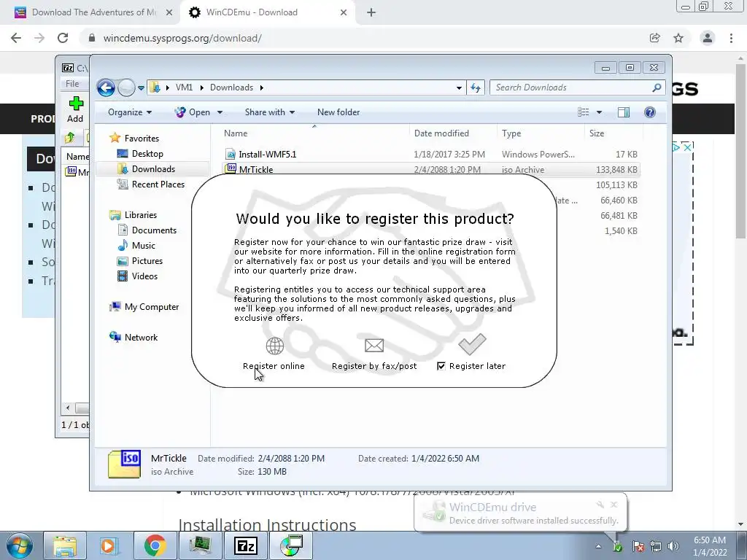Reload the browser page

pos(63,38)
